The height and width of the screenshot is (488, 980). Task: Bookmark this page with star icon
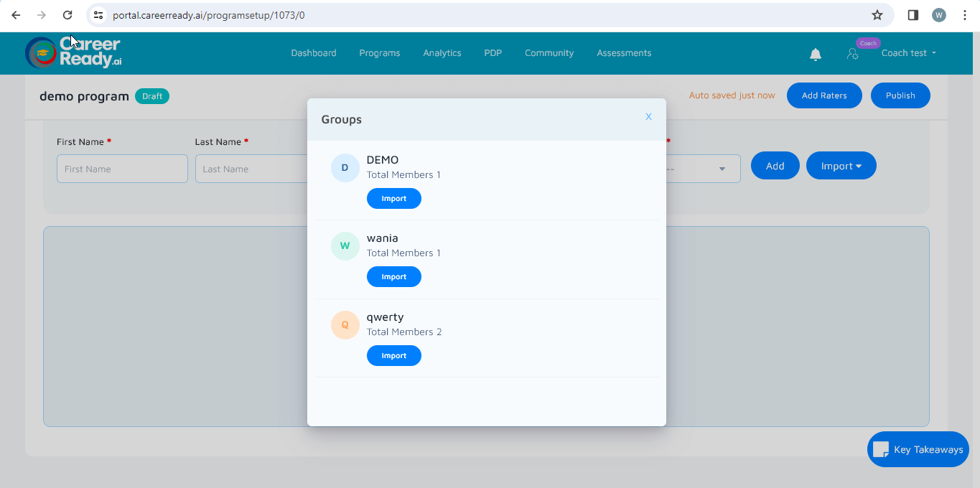pyautogui.click(x=877, y=15)
